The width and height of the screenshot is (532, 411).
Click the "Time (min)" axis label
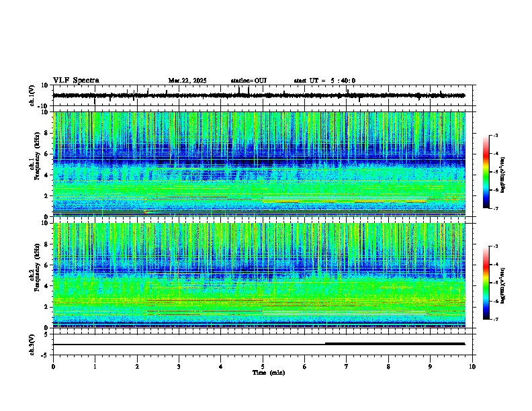[269, 373]
